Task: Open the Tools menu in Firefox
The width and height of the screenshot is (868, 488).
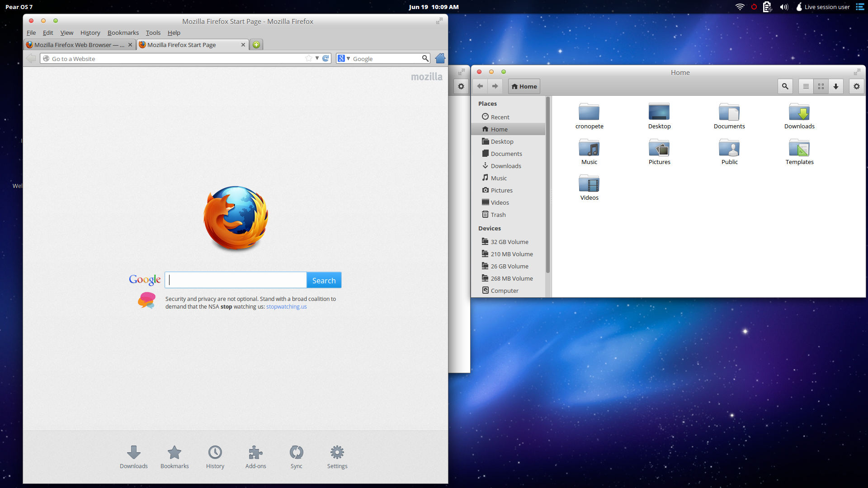Action: tap(153, 33)
